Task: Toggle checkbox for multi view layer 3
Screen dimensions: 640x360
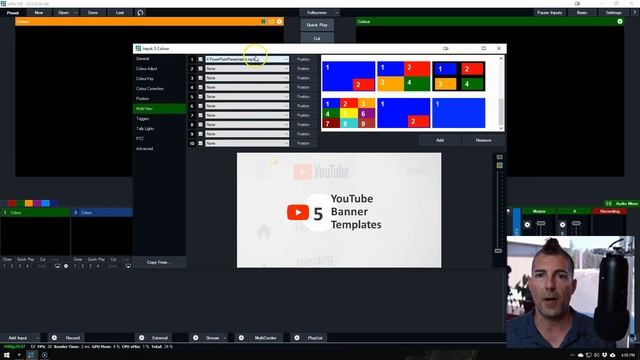Action: 200,78
